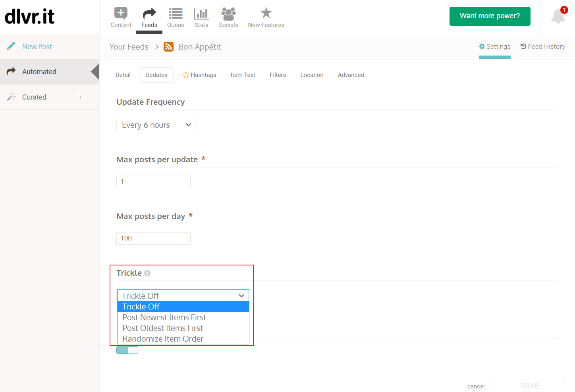
Task: View the Stats chart icon
Action: [201, 13]
